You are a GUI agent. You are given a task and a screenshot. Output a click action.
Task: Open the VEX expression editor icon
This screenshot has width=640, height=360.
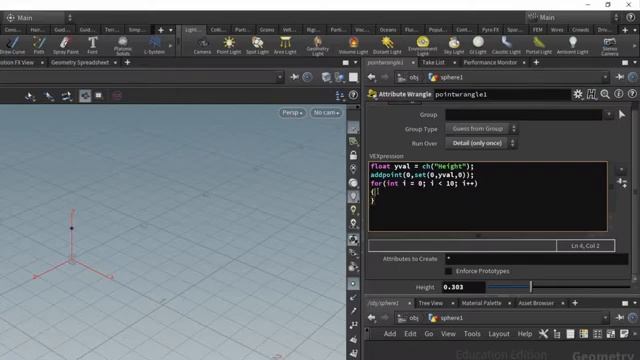(622, 182)
